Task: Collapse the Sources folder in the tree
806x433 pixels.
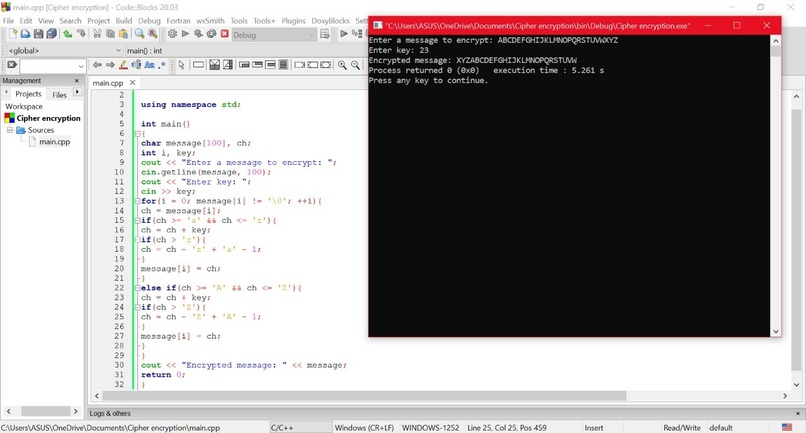Action: click(x=10, y=130)
